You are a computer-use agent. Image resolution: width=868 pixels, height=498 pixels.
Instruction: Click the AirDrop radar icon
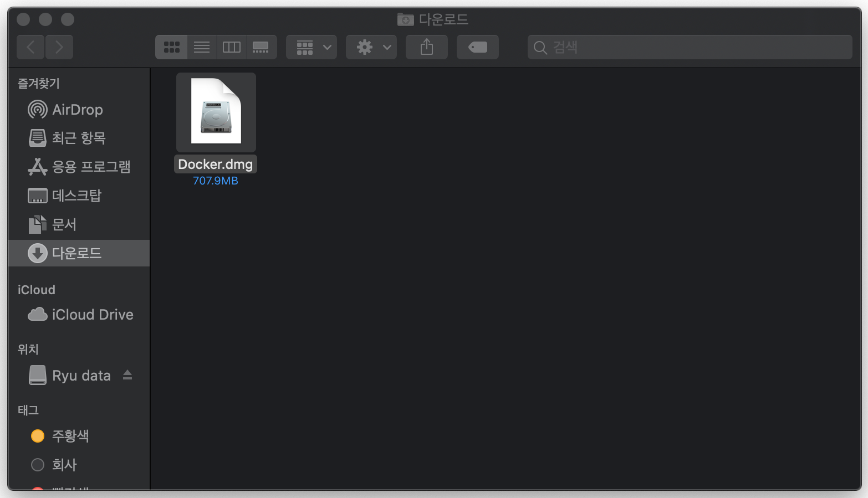37,110
